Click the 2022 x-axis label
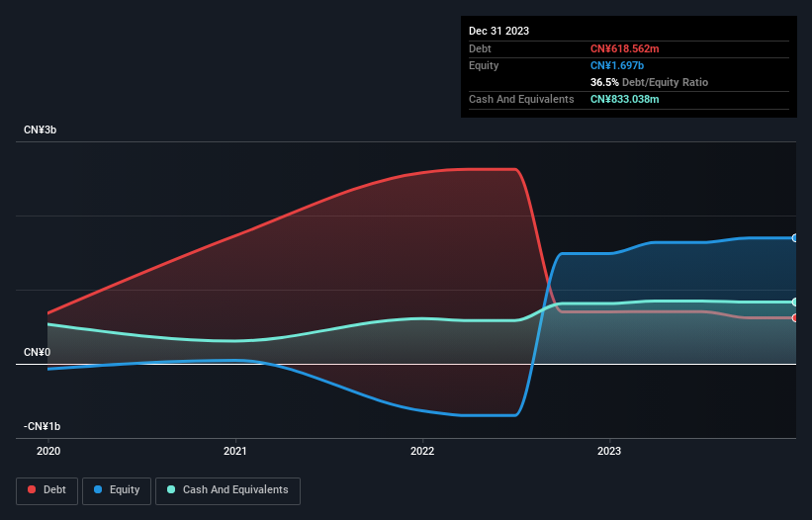 click(x=422, y=451)
